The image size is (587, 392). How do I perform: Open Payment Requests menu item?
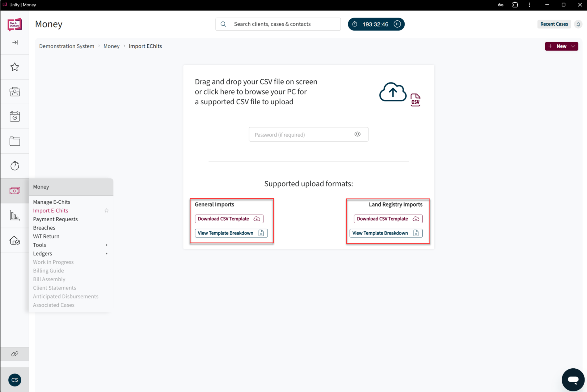tap(55, 219)
